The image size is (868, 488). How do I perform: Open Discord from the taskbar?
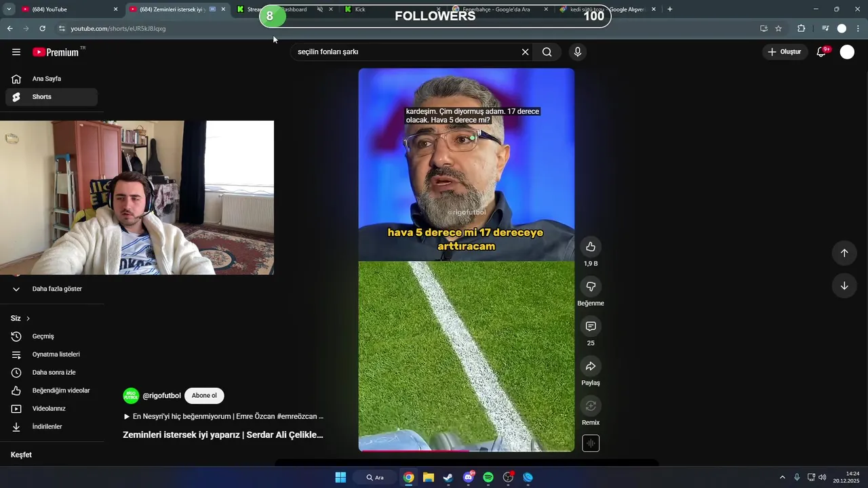[x=469, y=477]
